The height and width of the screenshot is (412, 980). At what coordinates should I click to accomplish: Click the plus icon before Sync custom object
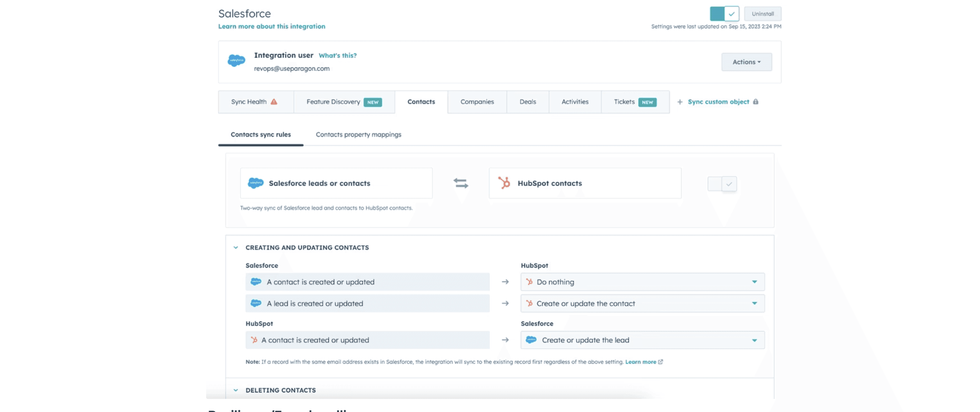pyautogui.click(x=680, y=102)
